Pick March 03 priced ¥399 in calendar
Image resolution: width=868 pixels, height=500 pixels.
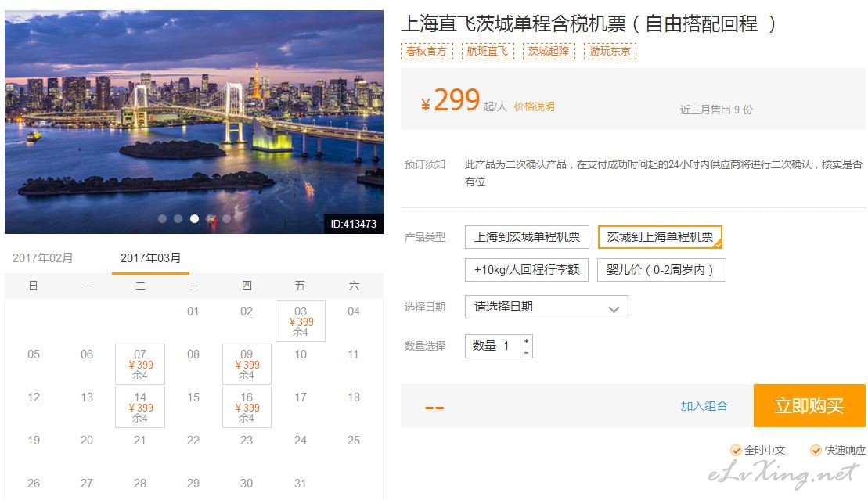pos(301,321)
